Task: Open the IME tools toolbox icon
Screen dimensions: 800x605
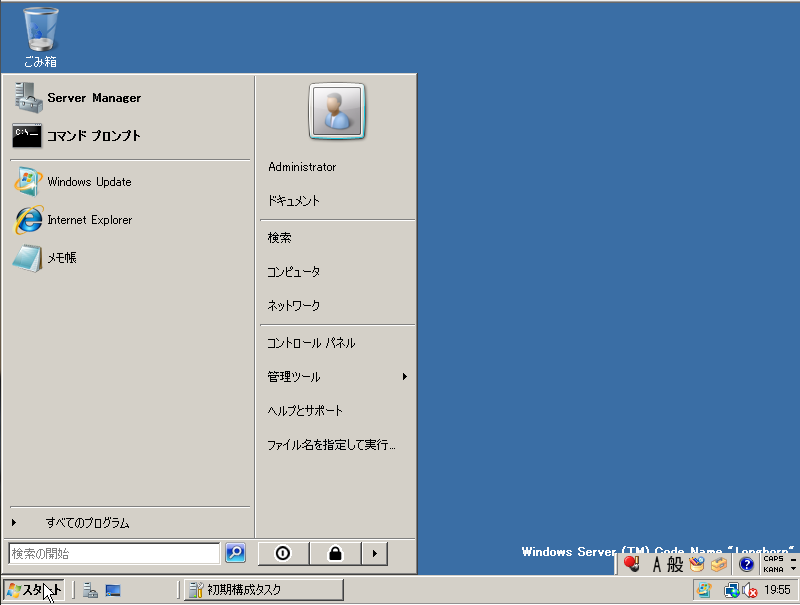Action: [x=718, y=564]
